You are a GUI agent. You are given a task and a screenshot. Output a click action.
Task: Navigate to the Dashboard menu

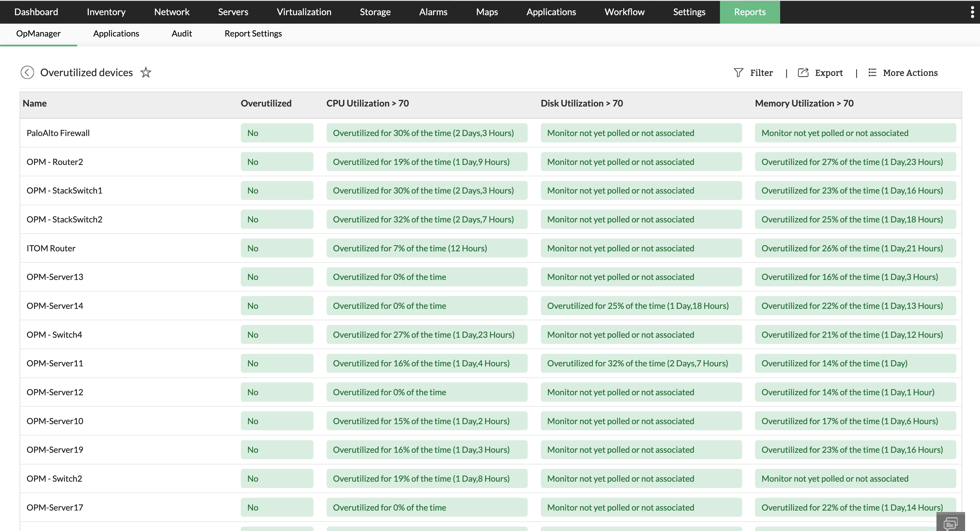(36, 12)
